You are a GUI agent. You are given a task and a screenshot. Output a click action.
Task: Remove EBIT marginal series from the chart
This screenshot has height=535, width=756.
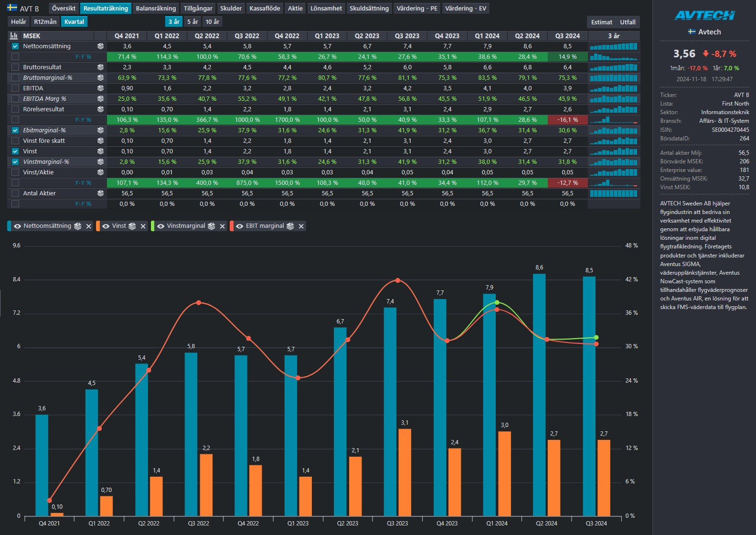(301, 226)
